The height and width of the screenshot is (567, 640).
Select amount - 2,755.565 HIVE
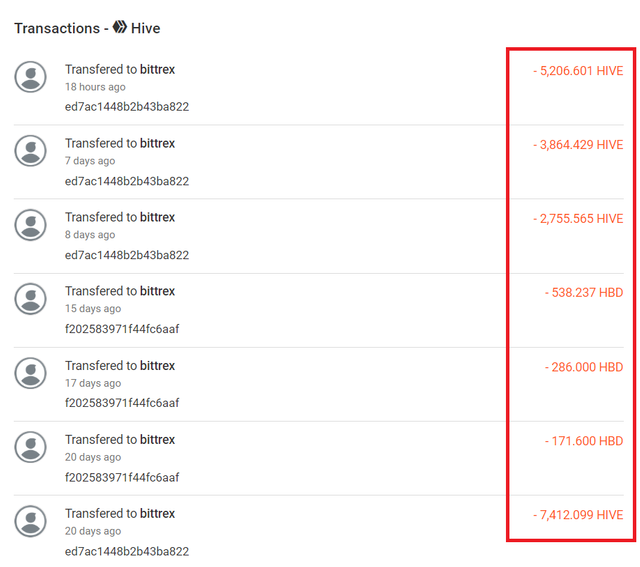tap(578, 219)
